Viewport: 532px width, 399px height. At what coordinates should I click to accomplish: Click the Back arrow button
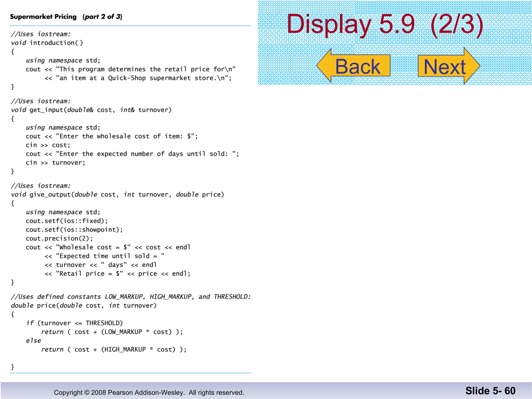pyautogui.click(x=354, y=66)
